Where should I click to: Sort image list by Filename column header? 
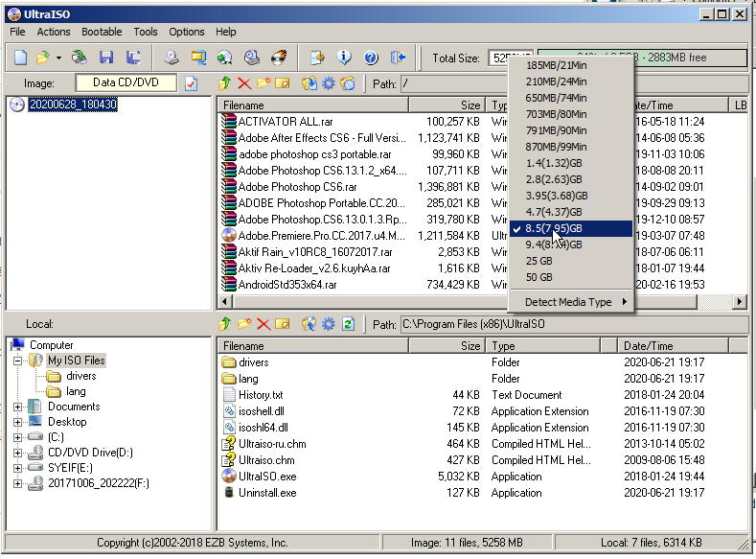click(x=313, y=105)
